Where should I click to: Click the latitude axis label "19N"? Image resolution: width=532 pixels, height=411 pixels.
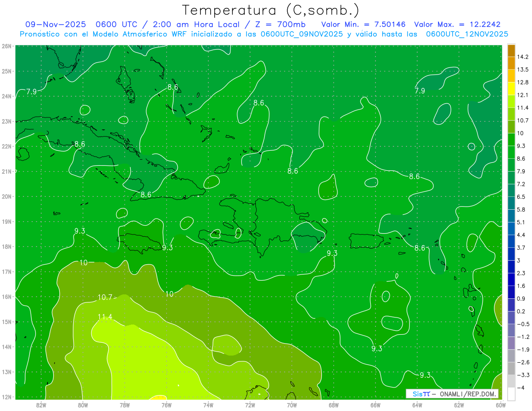tap(7, 222)
